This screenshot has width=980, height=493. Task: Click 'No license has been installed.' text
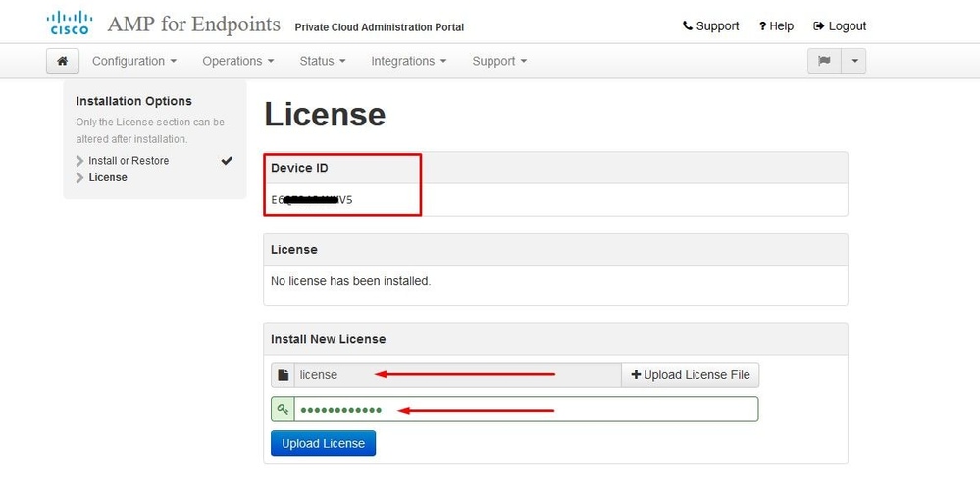click(x=350, y=281)
